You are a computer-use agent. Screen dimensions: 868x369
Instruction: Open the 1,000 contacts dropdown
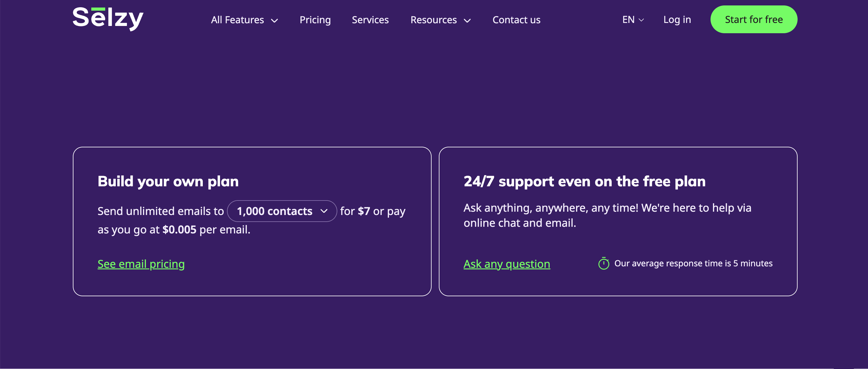pos(275,211)
